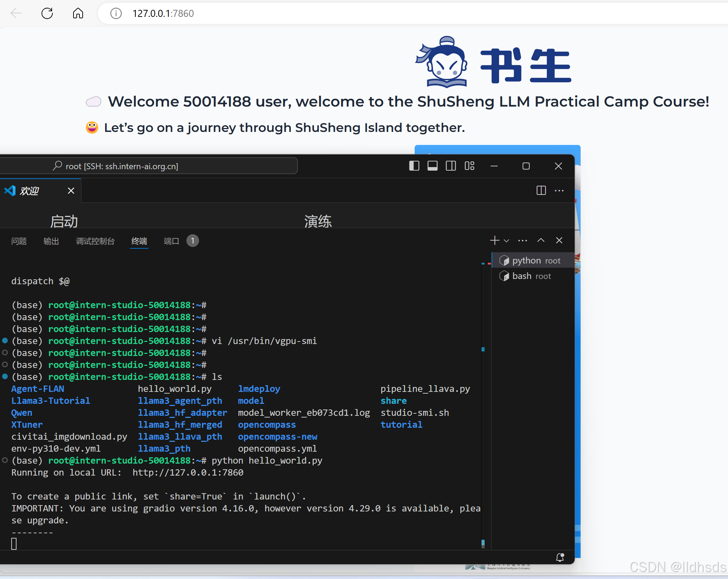Reload the browser page

click(47, 13)
